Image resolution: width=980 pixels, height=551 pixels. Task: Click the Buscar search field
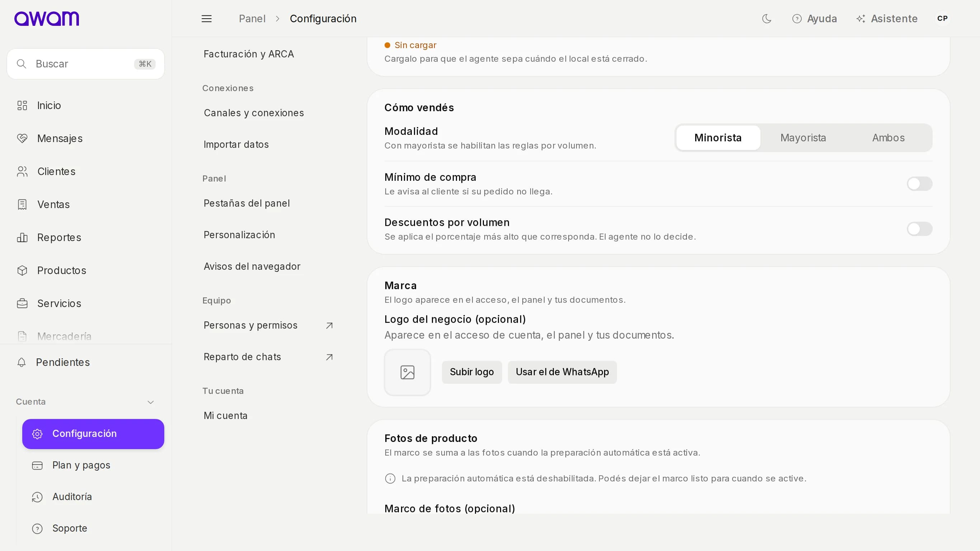86,64
